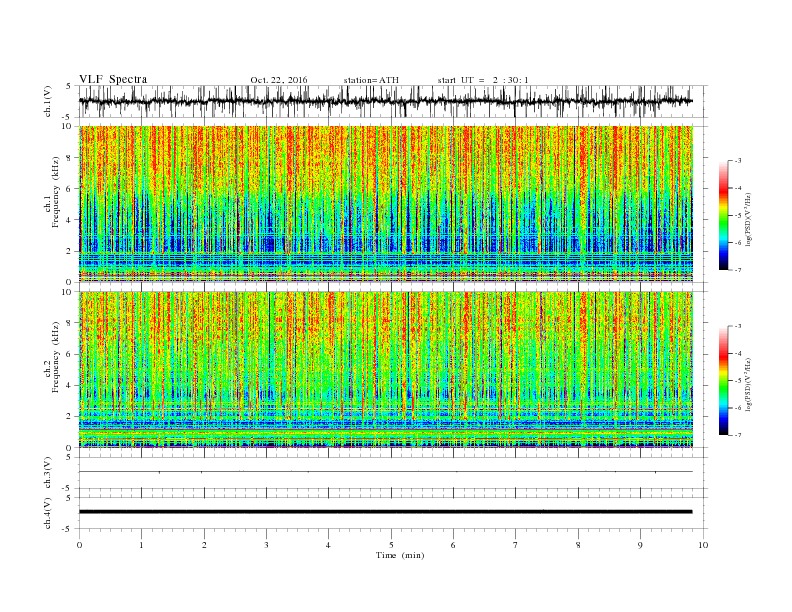
Task: Click the "4" kHz tick on the ch.2 spectrogram axis
Action: click(x=69, y=385)
